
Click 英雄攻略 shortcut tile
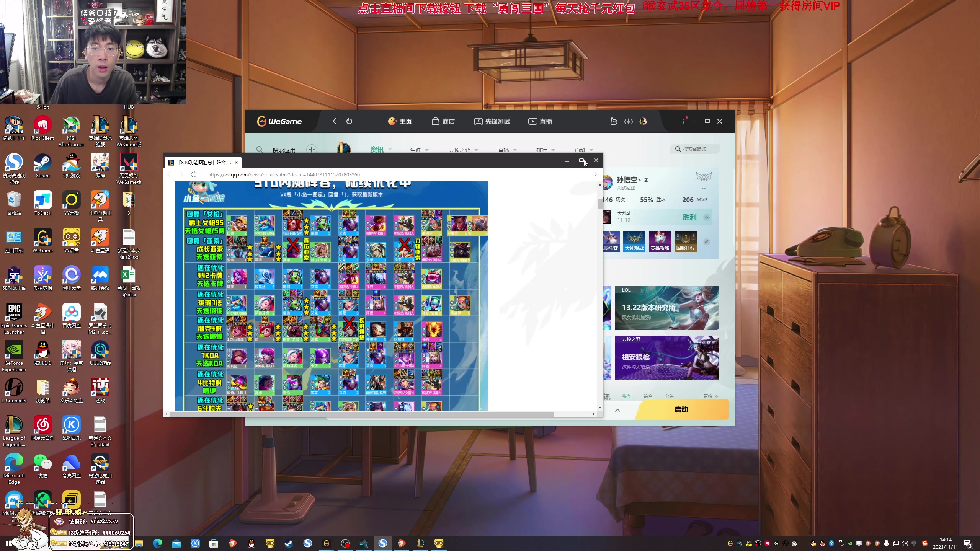(x=660, y=242)
